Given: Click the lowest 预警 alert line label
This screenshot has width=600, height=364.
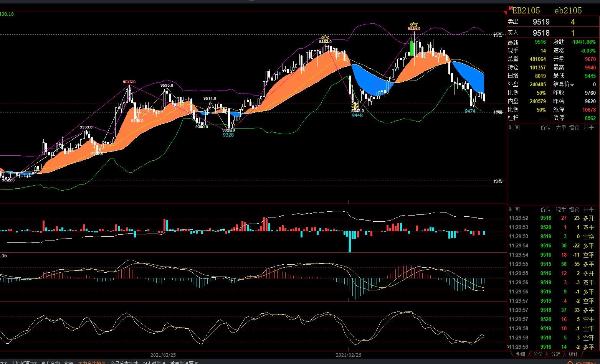Looking at the screenshot, I should pyautogui.click(x=498, y=181).
